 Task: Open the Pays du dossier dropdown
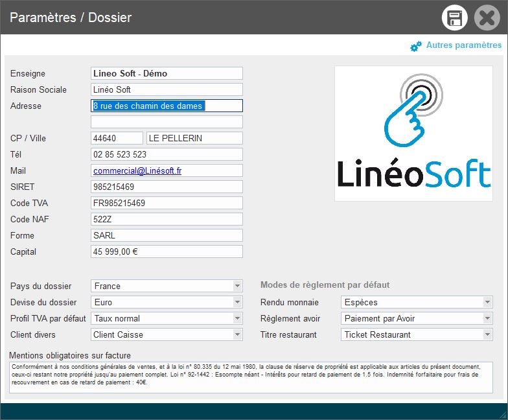tap(167, 286)
